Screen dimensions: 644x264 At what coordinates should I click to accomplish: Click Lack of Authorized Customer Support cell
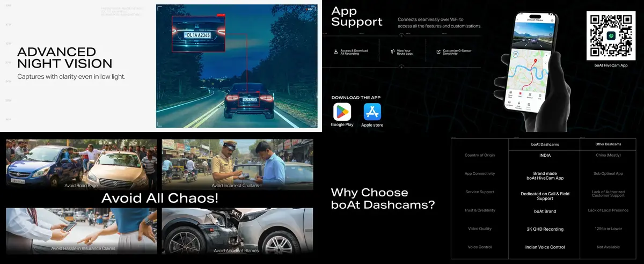click(608, 193)
